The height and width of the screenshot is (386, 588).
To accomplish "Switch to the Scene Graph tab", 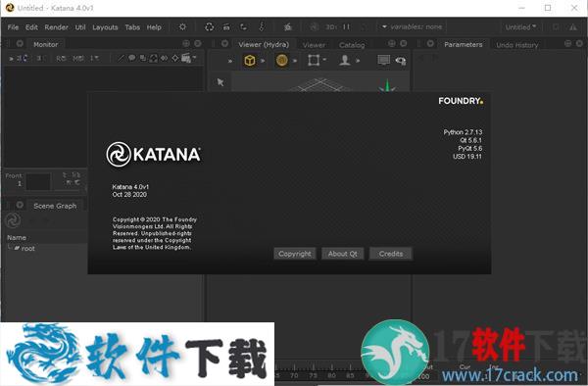I will pyautogui.click(x=55, y=206).
